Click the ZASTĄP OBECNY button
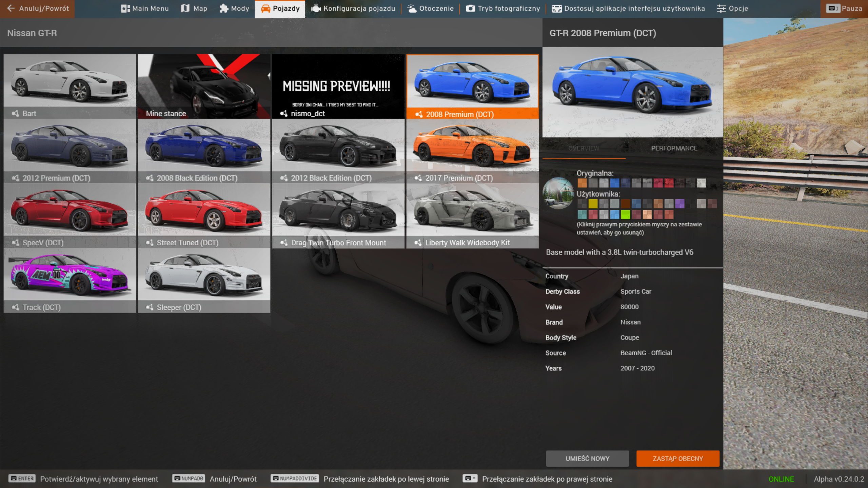The width and height of the screenshot is (868, 488). coord(678,459)
